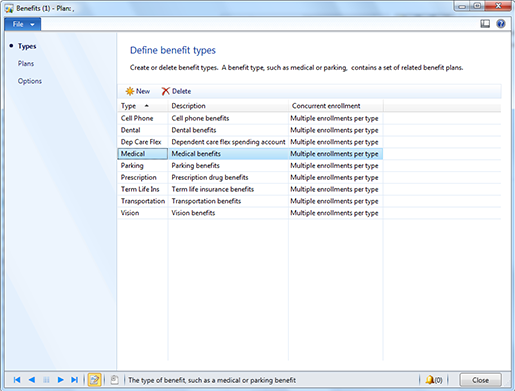515x391 pixels.
Task: Click the 'Vision benefits' description
Action: click(193, 213)
